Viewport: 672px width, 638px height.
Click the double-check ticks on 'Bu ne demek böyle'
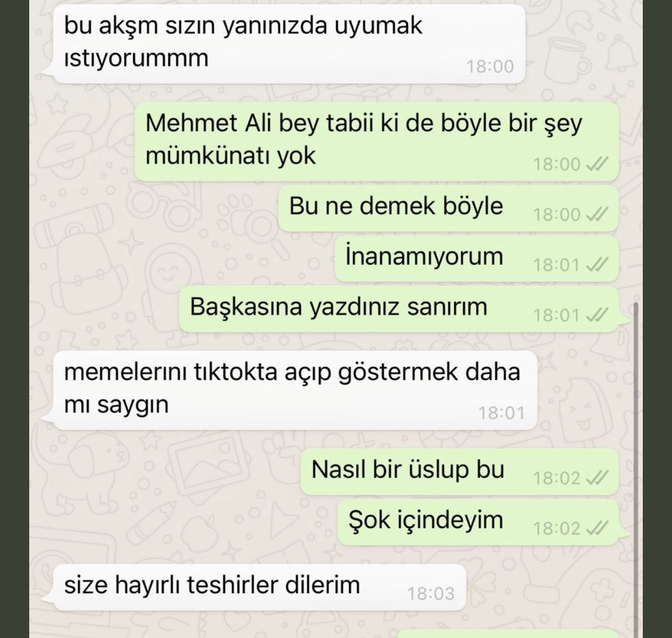(x=598, y=214)
